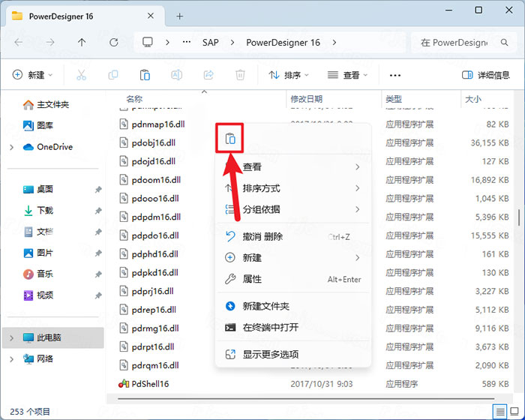Click PowerDesigner 16 in the address breadcrumb
The width and height of the screenshot is (525, 420).
[x=283, y=43]
